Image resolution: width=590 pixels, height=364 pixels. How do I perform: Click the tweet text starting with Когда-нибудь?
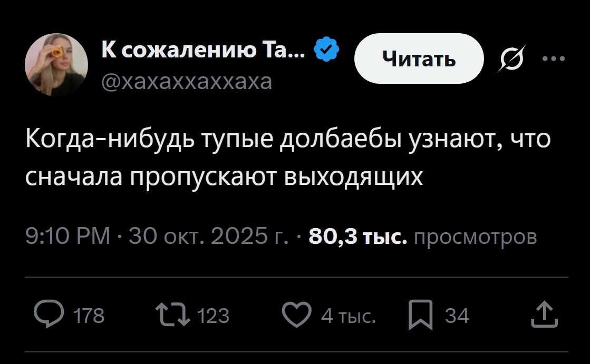click(288, 158)
